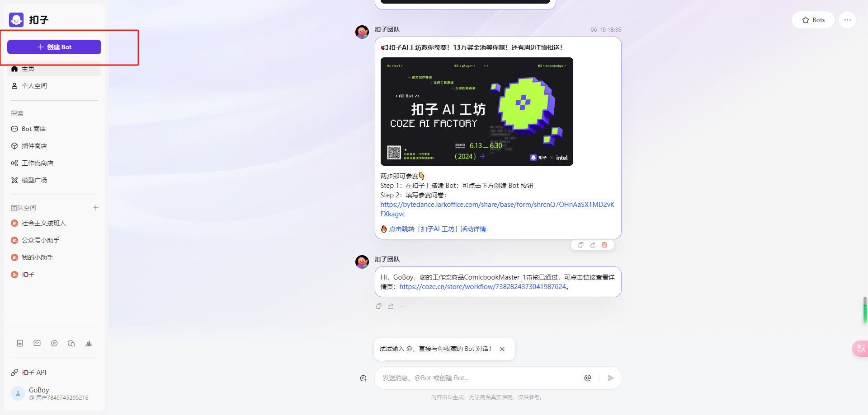This screenshot has width=868, height=415.
Task: Open the Bots favorites button
Action: [x=813, y=20]
